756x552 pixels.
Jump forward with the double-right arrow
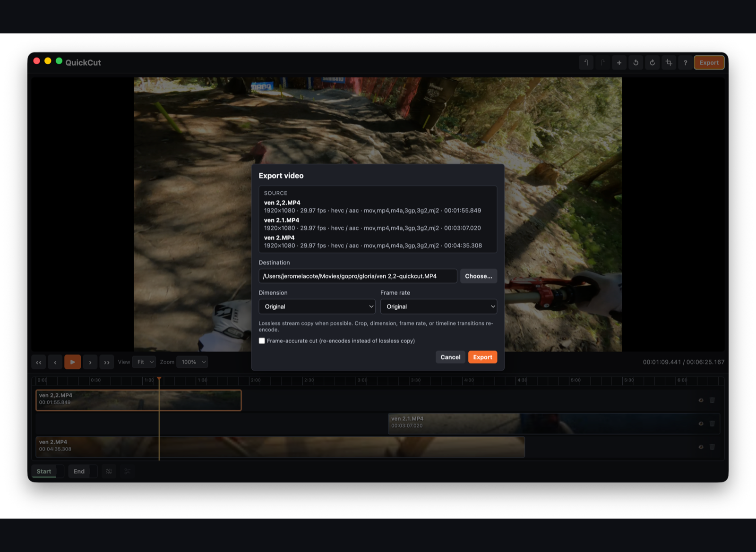point(107,362)
